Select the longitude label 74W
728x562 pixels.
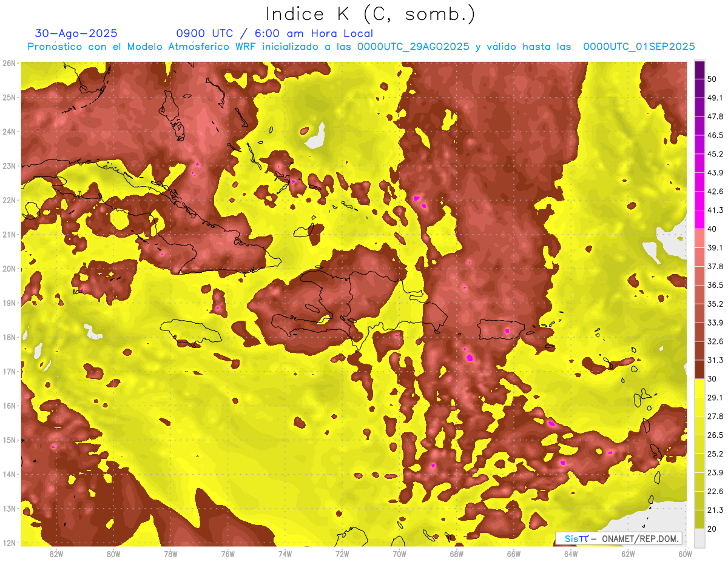coord(285,554)
